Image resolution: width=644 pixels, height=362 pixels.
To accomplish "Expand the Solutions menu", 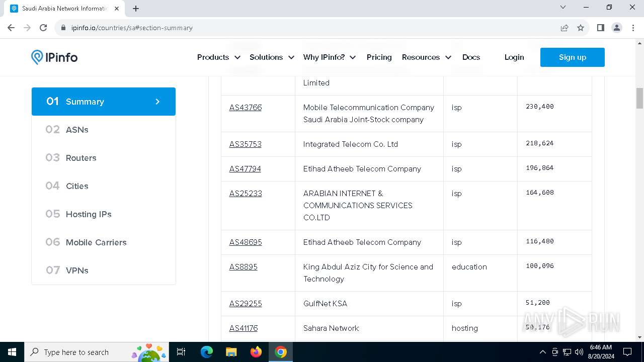I will pyautogui.click(x=272, y=57).
